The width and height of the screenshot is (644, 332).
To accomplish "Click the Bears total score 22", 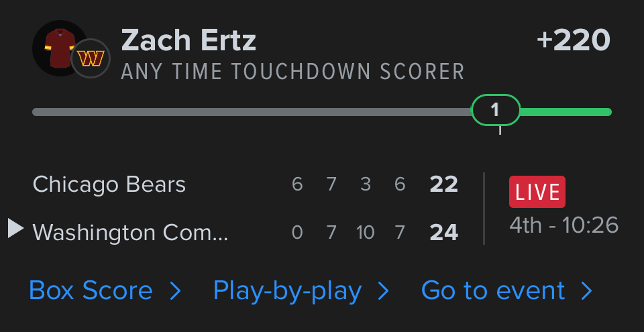I will (443, 184).
